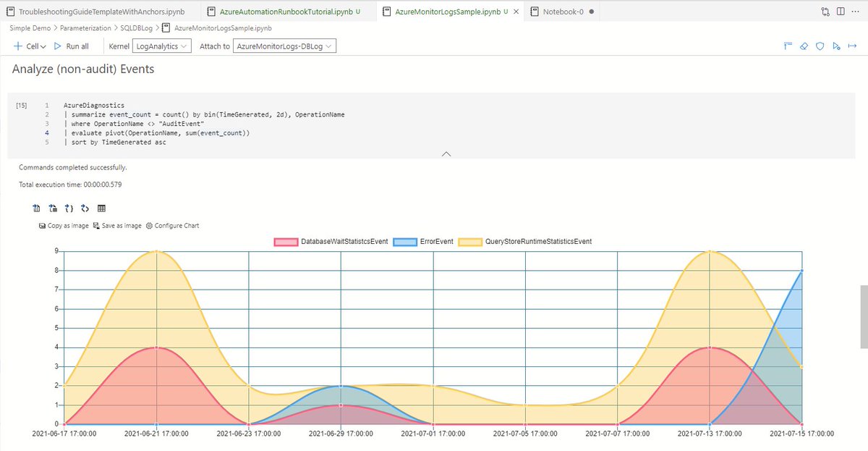Switch output to table grid view
This screenshot has width=868, height=451.
[102, 208]
